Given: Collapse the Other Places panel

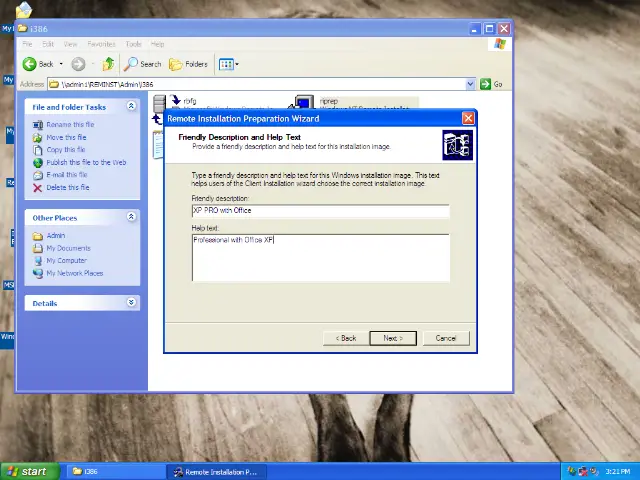Looking at the screenshot, I should (x=131, y=217).
